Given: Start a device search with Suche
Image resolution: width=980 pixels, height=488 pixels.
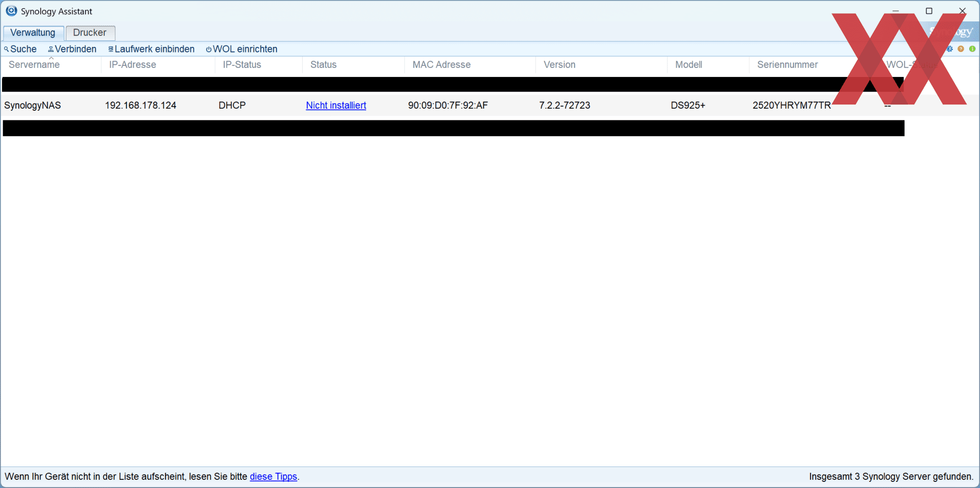Looking at the screenshot, I should pyautogui.click(x=20, y=49).
